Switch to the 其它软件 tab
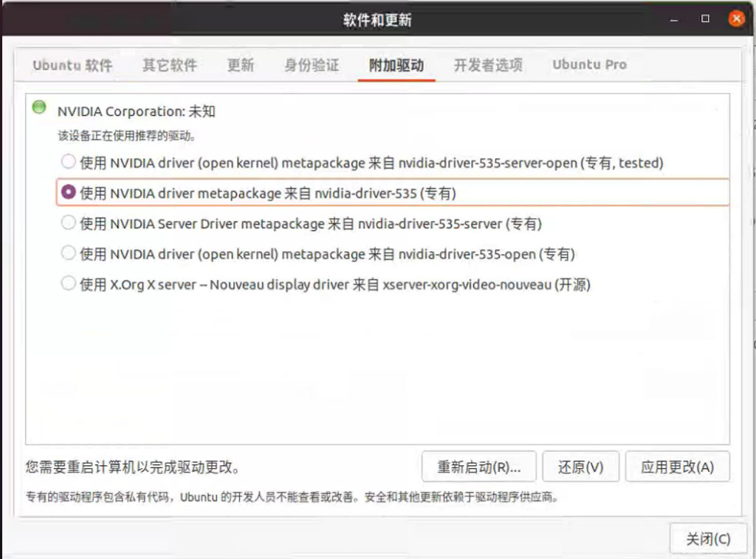756x559 pixels. pyautogui.click(x=171, y=65)
